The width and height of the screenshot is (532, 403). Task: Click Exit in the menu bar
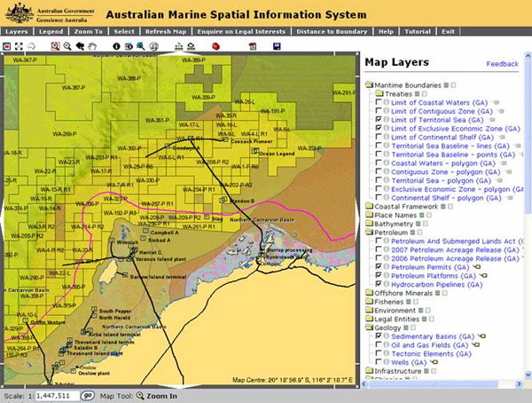pyautogui.click(x=448, y=32)
